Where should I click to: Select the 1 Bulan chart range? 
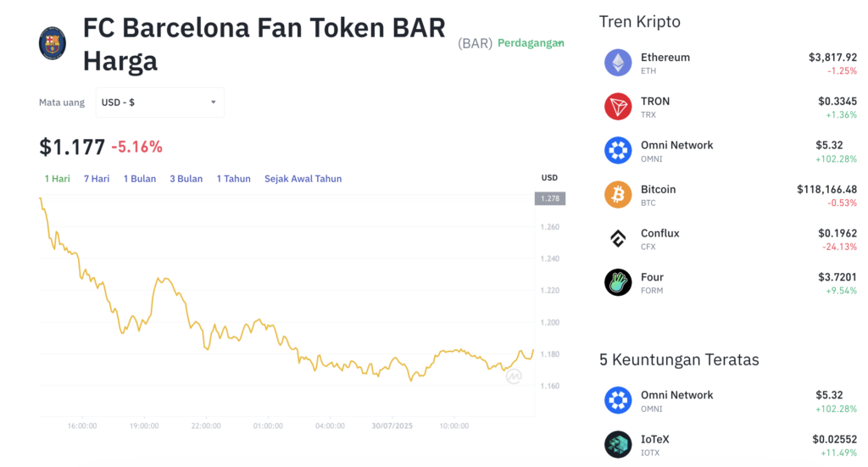click(x=140, y=179)
